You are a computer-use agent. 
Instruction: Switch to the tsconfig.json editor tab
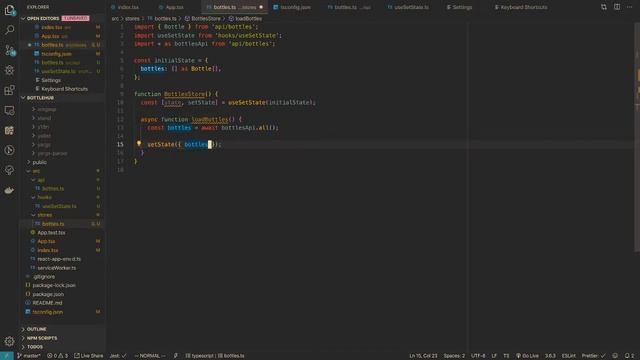[x=295, y=7]
